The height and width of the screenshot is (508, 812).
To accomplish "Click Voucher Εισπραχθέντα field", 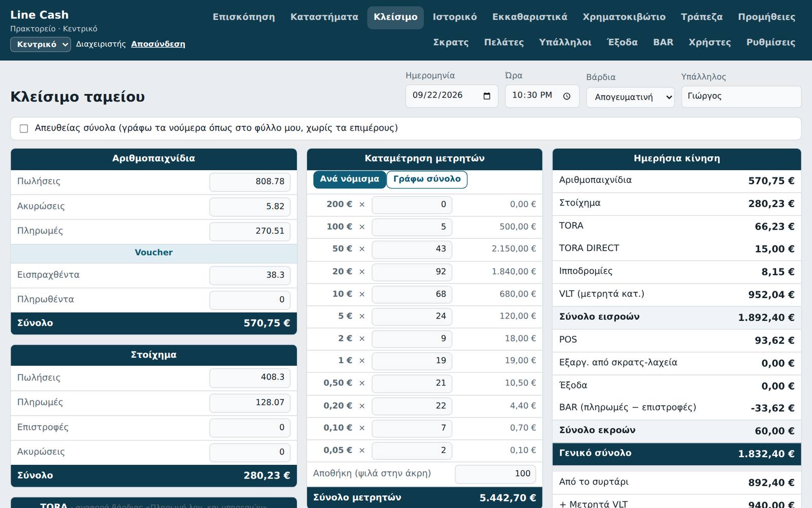I will 250,275.
